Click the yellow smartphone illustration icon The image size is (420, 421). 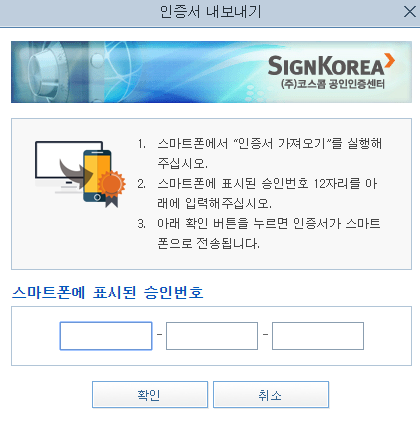97,176
